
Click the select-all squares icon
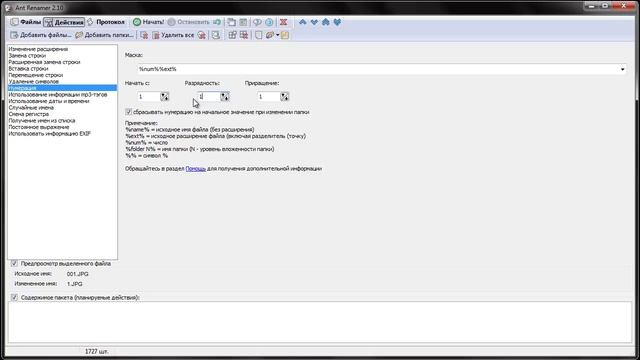pos(232,36)
